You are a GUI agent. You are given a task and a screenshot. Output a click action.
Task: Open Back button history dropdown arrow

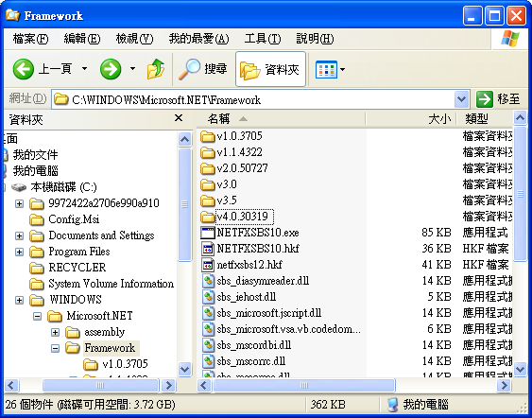(84, 69)
